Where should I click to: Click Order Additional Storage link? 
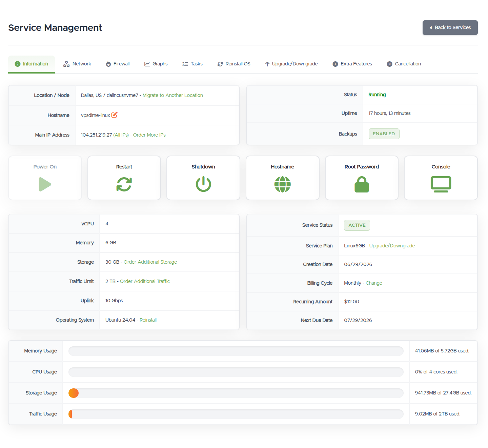pyautogui.click(x=150, y=262)
